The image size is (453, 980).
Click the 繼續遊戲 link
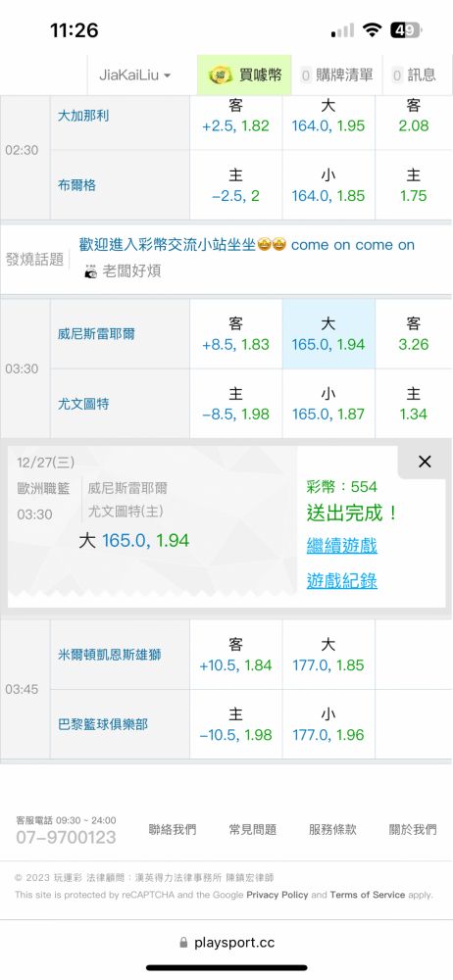341,546
